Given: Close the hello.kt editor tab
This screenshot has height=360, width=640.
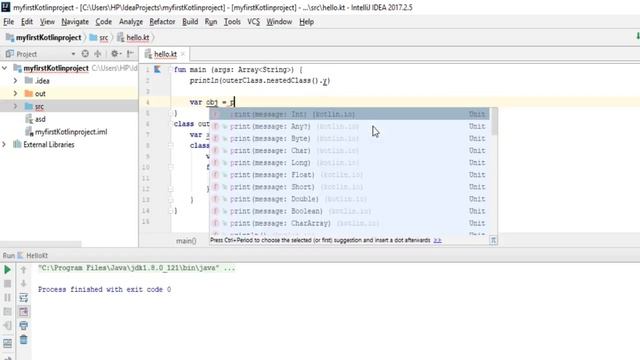Looking at the screenshot, I should (x=183, y=54).
